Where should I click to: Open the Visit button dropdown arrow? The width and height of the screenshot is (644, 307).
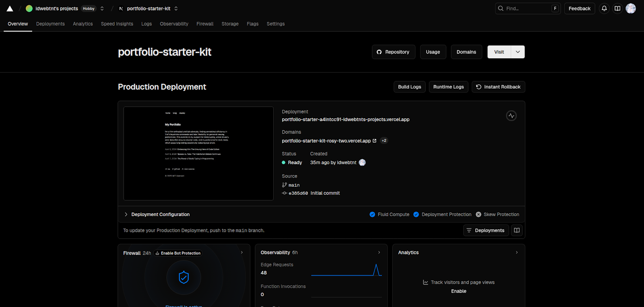[x=518, y=52]
